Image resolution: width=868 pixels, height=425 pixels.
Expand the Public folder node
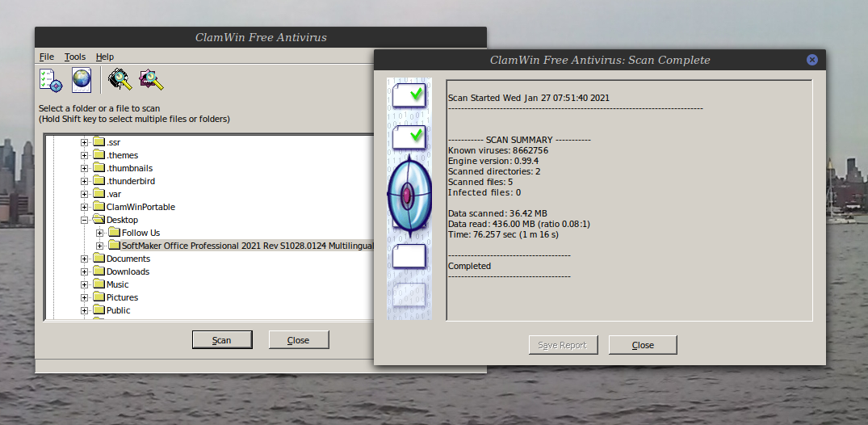pos(84,310)
